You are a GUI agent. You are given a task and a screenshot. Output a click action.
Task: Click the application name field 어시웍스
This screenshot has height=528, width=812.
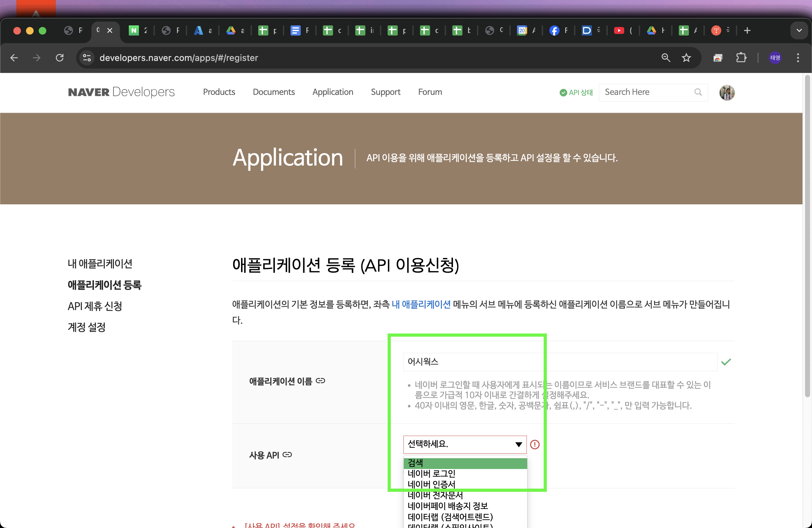[x=560, y=362]
